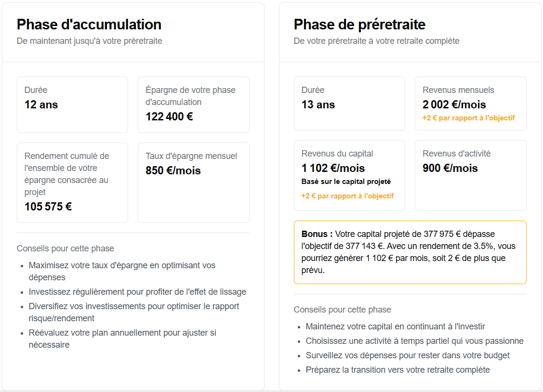Click the "De maintenant jusqu'à votre préretraite" subtitle
Screen dimensions: 543x392
(90, 41)
